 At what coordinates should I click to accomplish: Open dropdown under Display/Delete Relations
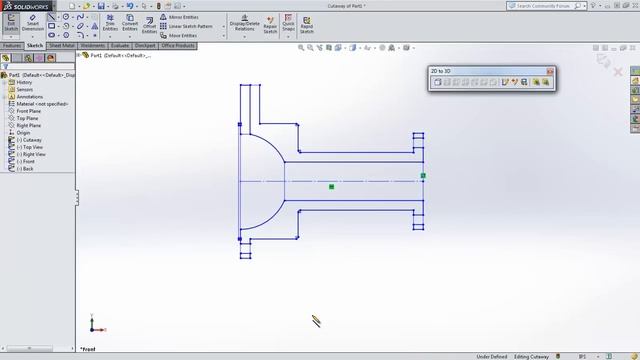pyautogui.click(x=244, y=37)
